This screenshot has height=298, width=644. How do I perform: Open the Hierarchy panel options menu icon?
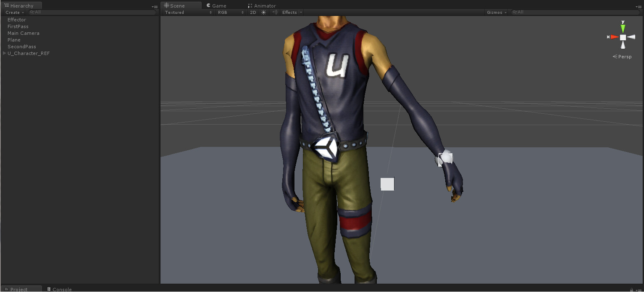click(155, 7)
